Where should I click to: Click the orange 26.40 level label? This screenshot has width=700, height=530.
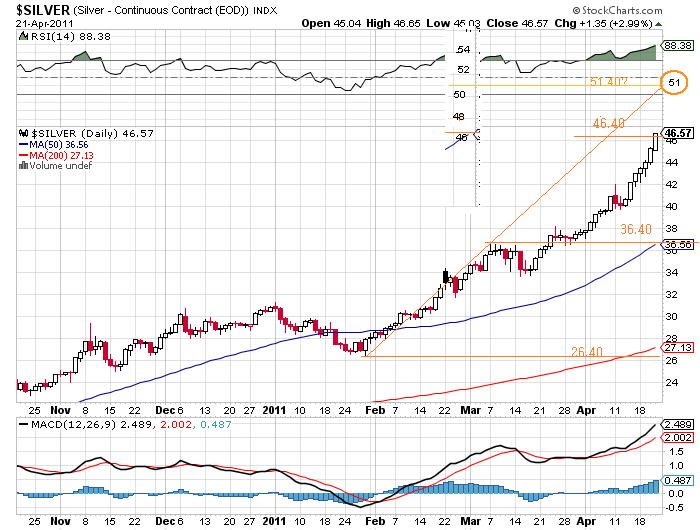[x=587, y=352]
